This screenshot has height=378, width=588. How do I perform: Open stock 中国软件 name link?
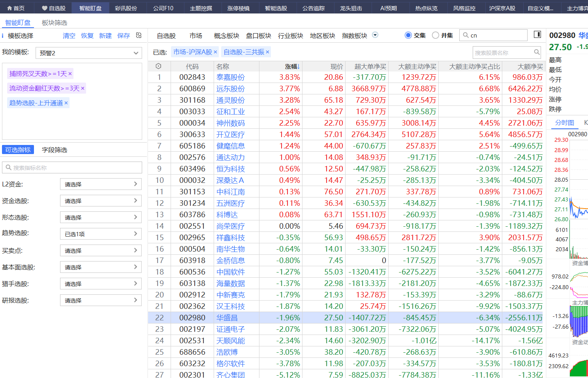pyautogui.click(x=231, y=272)
